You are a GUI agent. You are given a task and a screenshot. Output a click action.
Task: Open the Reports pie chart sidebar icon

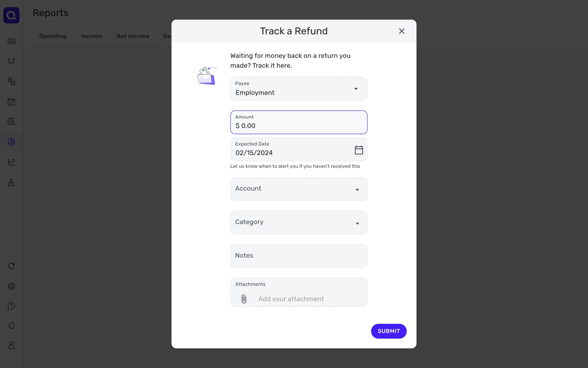(x=11, y=142)
